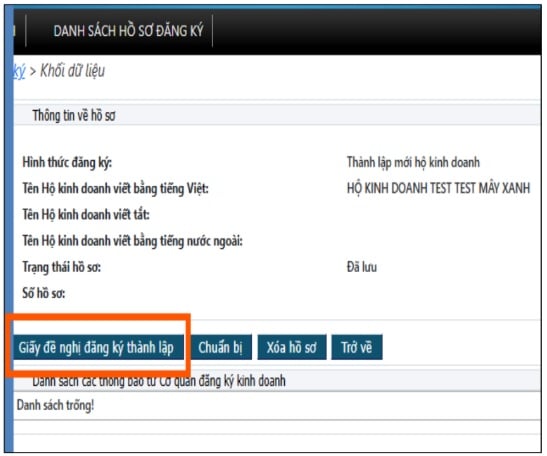Click the Danh sách trống! message
This screenshot has height=456, width=547.
coord(55,405)
